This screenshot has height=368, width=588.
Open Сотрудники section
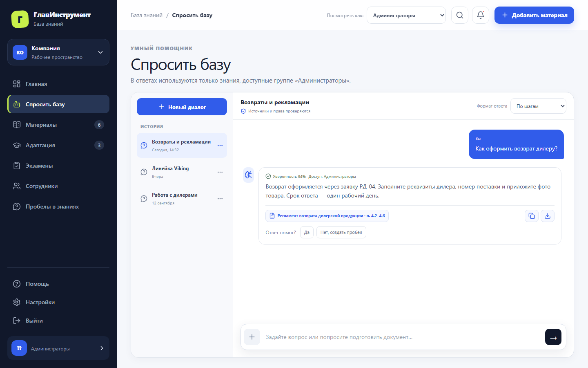pos(58,186)
